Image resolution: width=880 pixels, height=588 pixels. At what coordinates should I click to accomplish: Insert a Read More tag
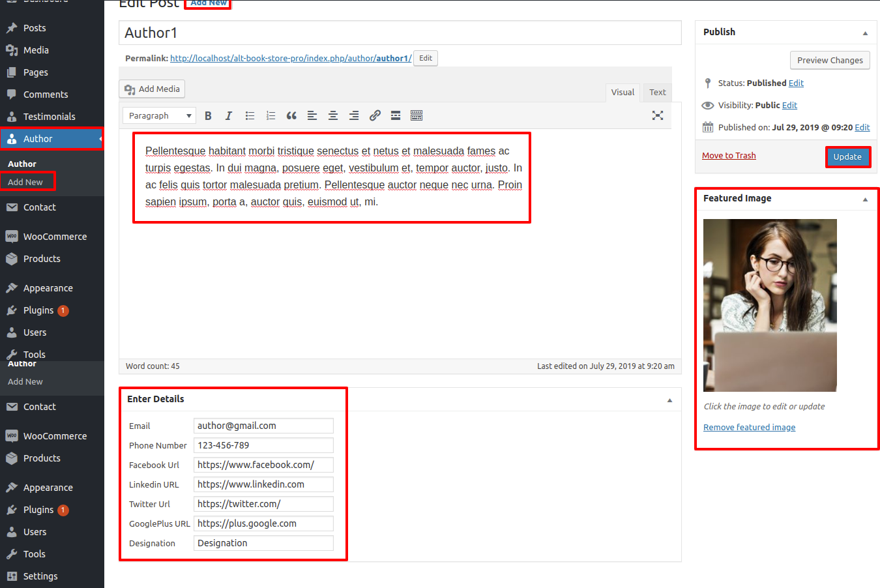(396, 115)
